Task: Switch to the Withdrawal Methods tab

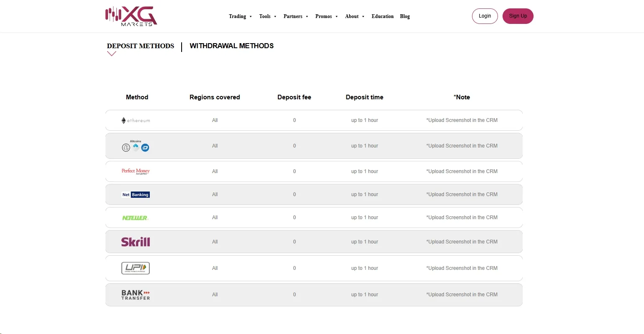Action: click(231, 46)
